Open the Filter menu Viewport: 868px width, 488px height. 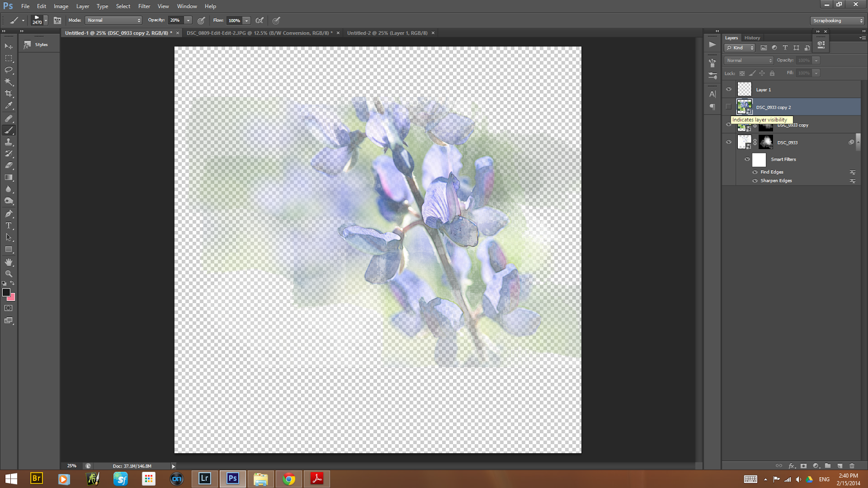tap(144, 6)
